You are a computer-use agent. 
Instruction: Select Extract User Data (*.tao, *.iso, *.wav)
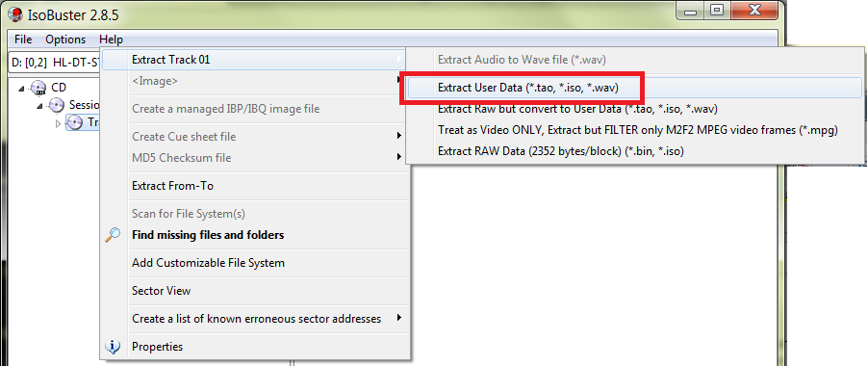[634, 88]
